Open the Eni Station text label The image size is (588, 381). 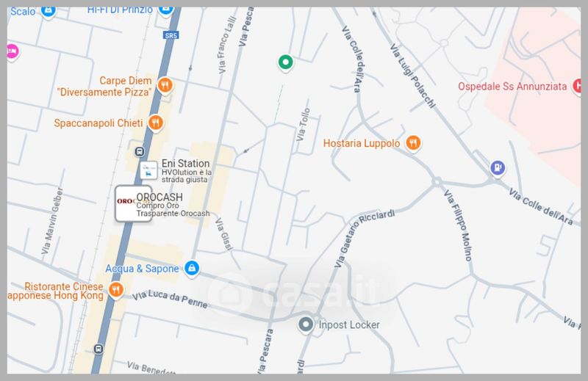click(186, 164)
